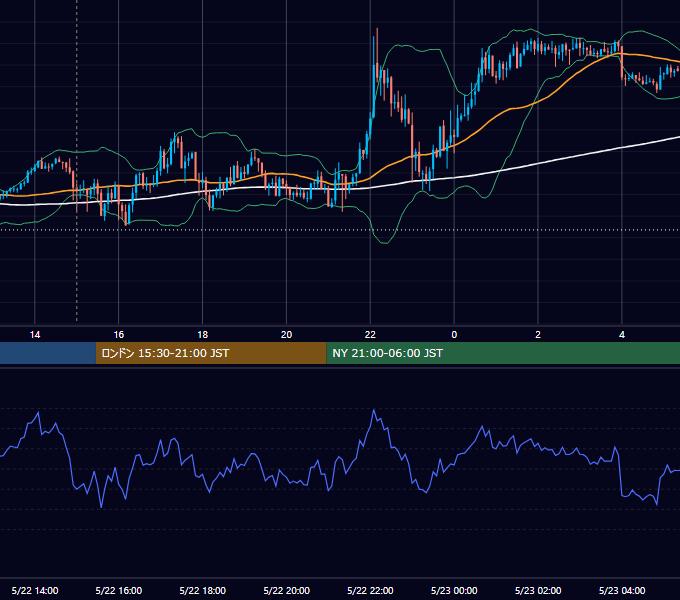Click the 5/22 14:00 date label

tap(35, 590)
